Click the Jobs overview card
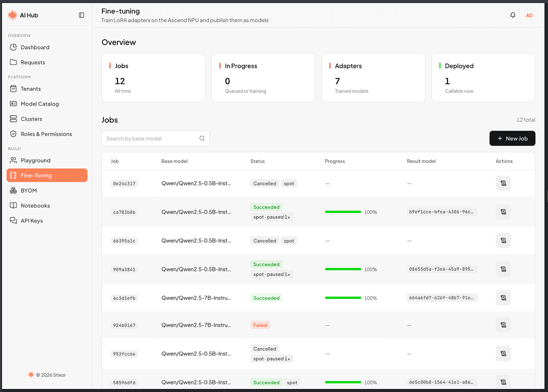548x392 pixels. click(153, 77)
